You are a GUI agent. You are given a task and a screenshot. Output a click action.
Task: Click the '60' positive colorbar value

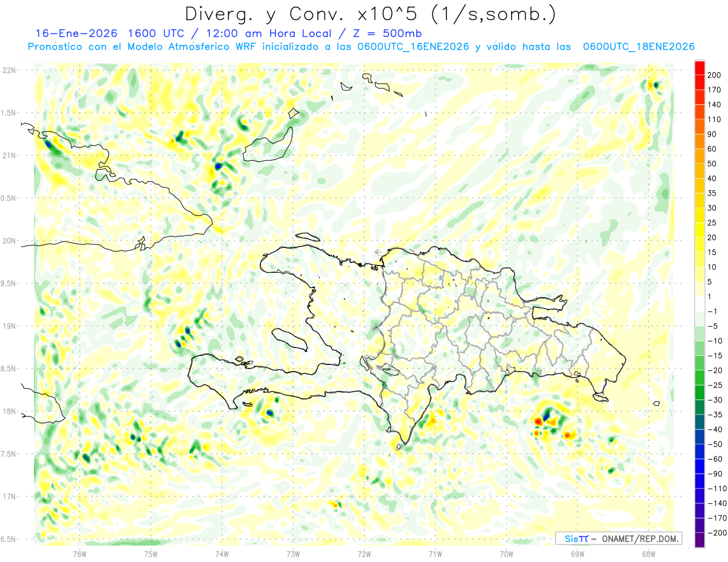pos(712,149)
